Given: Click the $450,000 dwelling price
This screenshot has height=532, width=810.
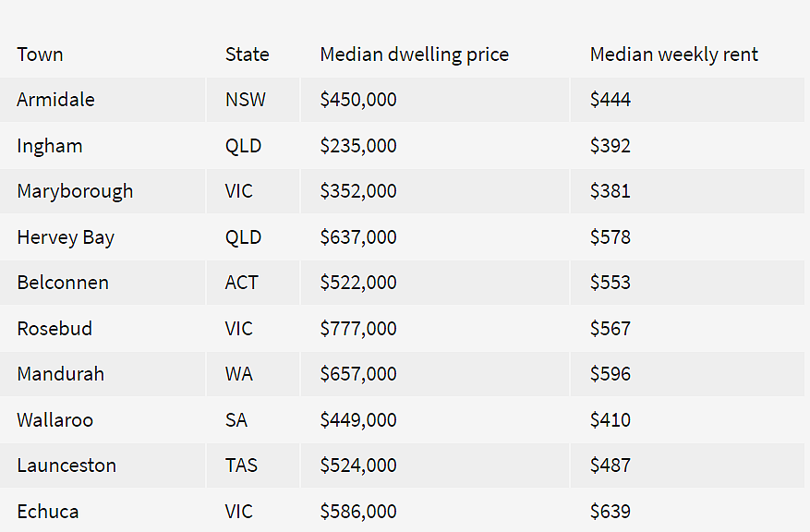Looking at the screenshot, I should coord(358,100).
